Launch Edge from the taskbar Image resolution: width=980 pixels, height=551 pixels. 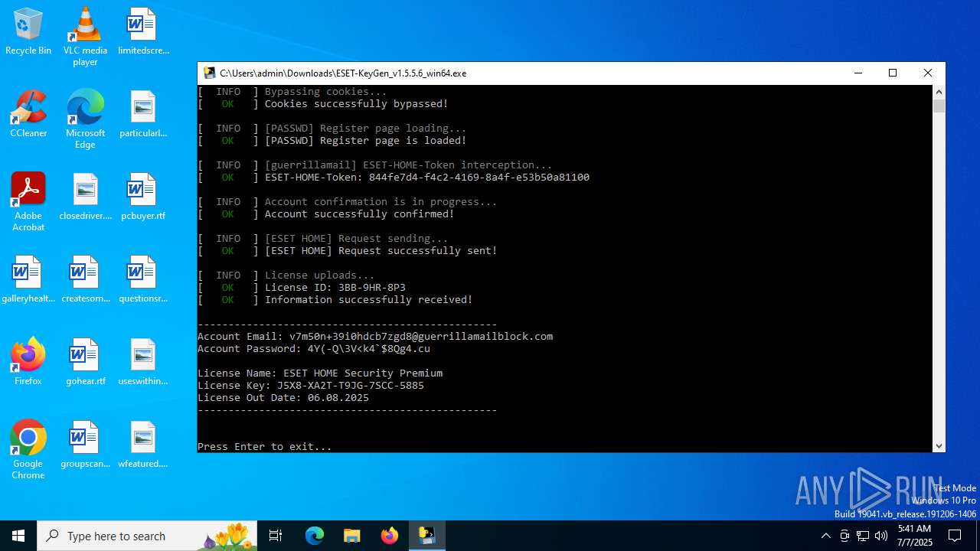[x=315, y=536]
